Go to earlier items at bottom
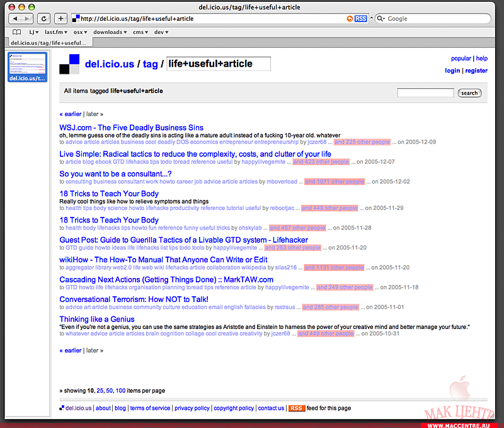 (71, 350)
